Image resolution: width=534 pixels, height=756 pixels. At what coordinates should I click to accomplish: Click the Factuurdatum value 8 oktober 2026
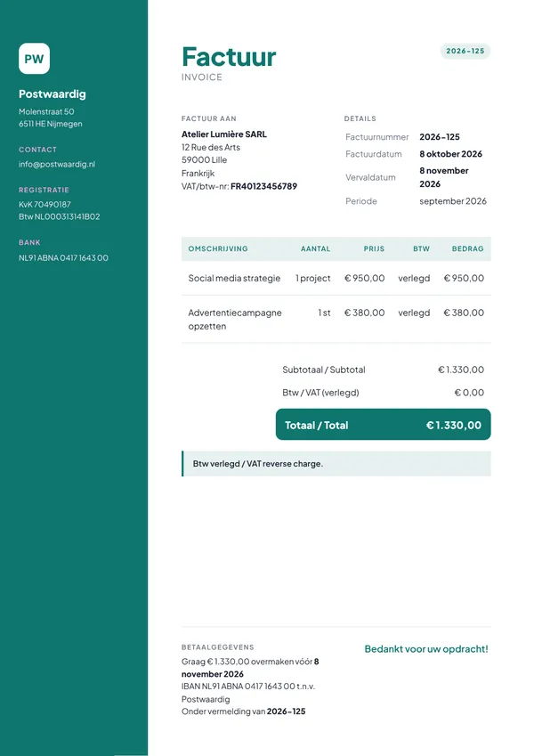point(450,154)
